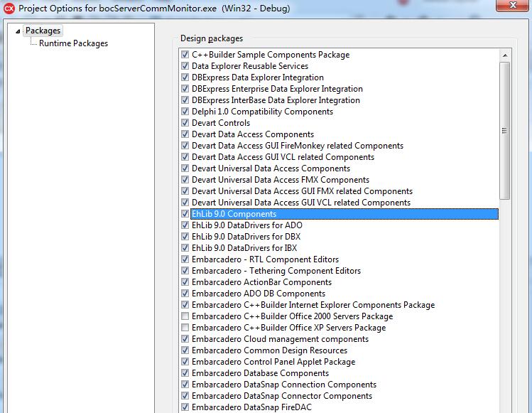Select Devart Universal Data Access Components
532x413 pixels.
(x=271, y=168)
